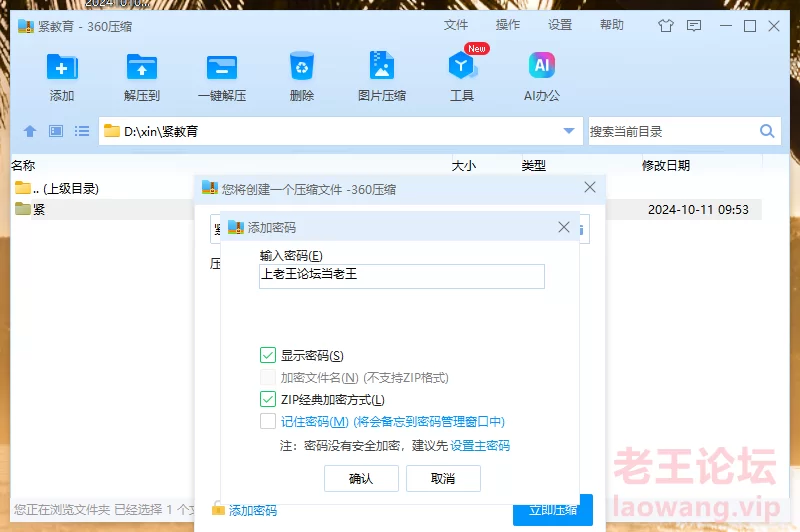Click the 一键解压 one-click extract icon

pyautogui.click(x=222, y=67)
